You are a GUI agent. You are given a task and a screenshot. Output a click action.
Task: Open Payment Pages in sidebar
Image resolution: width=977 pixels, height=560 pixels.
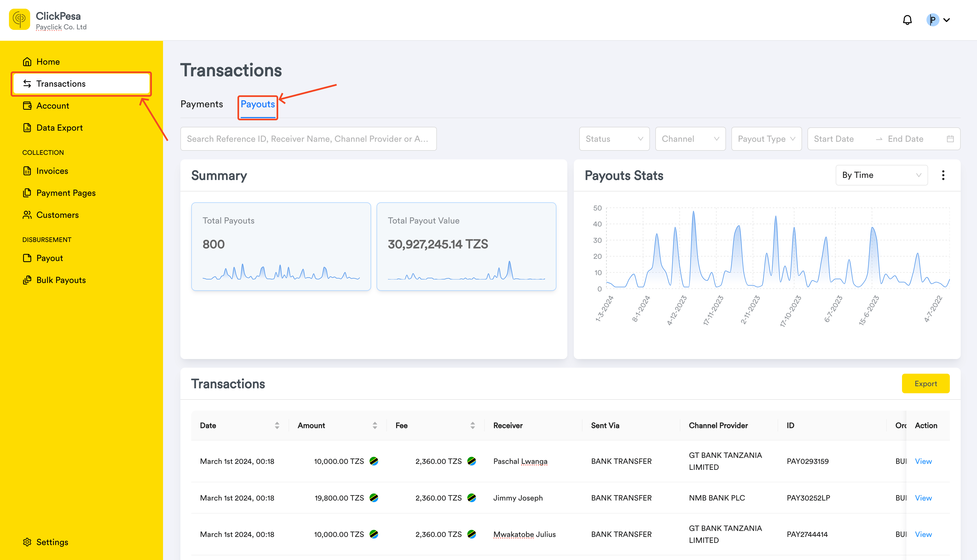[82, 193]
